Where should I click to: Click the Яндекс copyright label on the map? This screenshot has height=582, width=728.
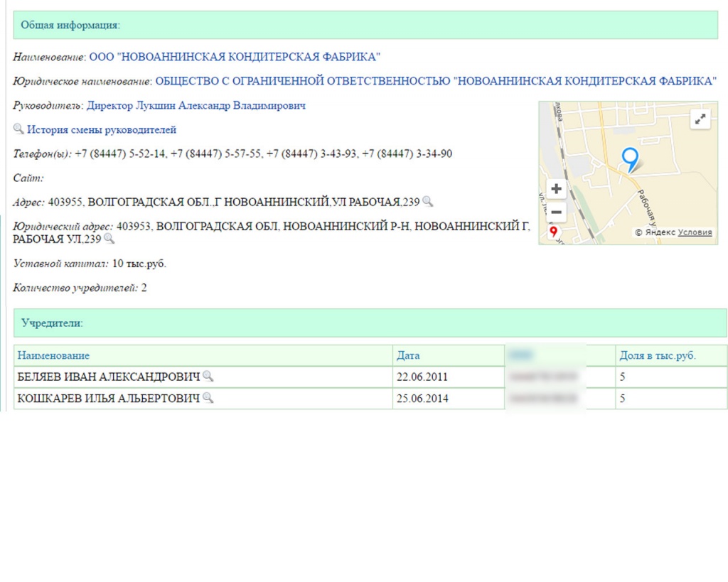click(655, 232)
